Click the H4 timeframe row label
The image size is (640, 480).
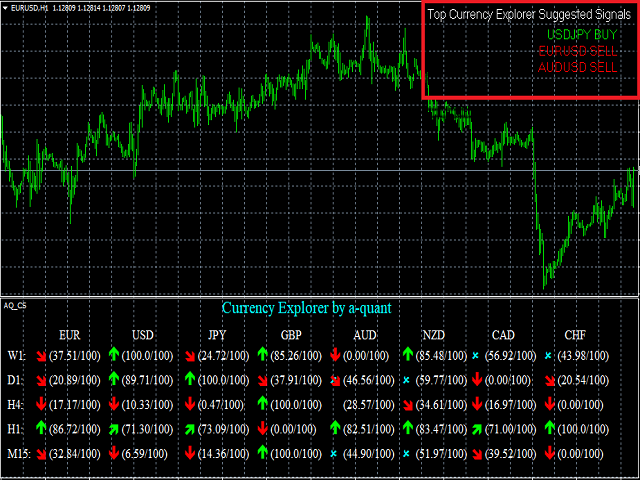(16, 405)
